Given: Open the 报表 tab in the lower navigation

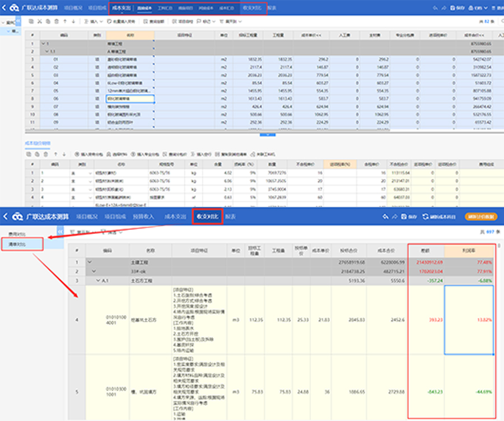Looking at the screenshot, I should click(231, 216).
